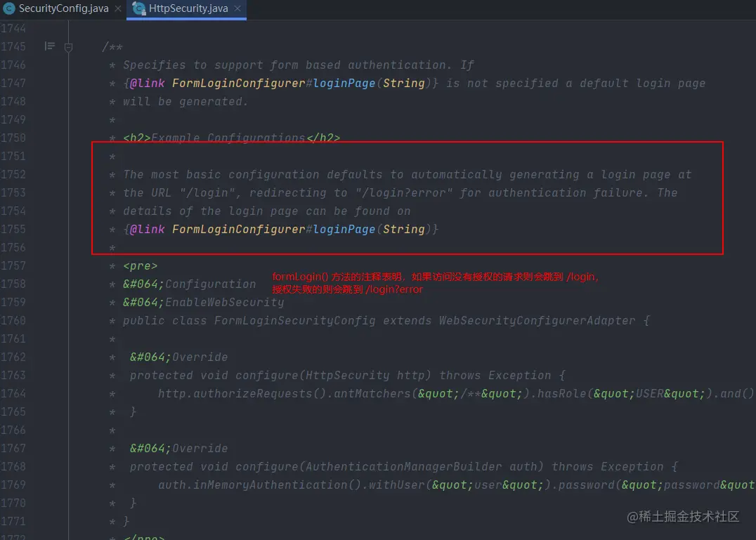
Task: Click line number 1757 in gutter
Action: click(13, 265)
